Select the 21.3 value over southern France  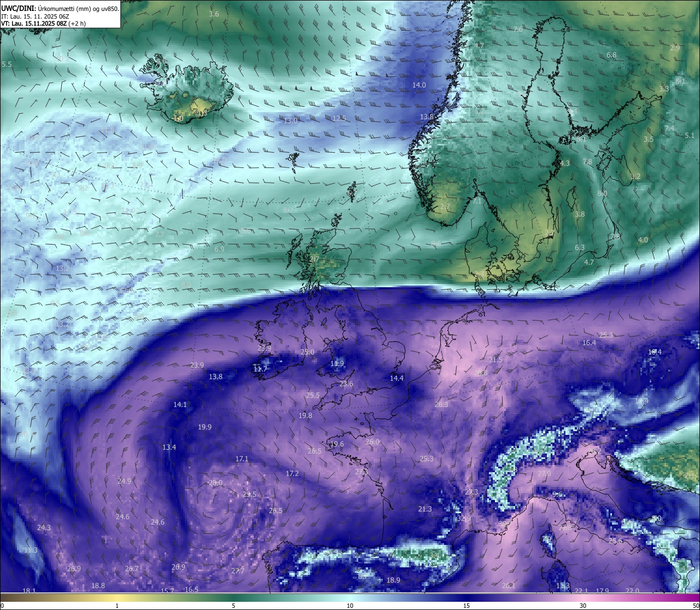pos(425,509)
